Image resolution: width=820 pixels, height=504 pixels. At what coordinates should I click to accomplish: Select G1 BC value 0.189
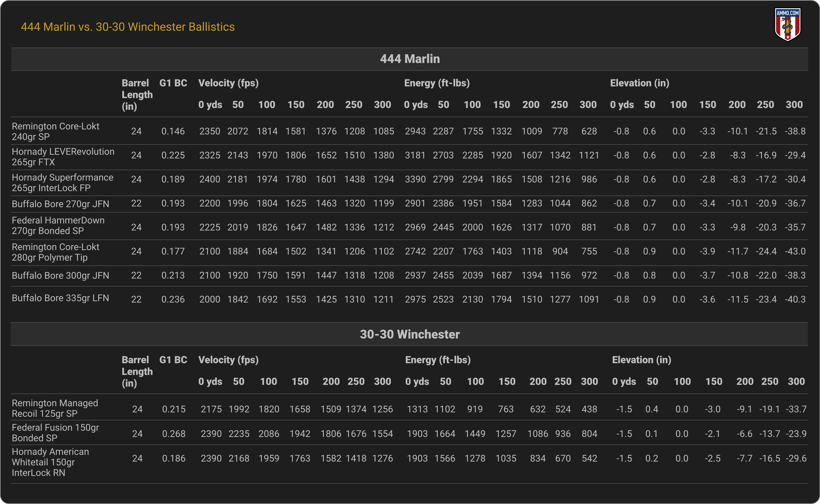pyautogui.click(x=173, y=179)
